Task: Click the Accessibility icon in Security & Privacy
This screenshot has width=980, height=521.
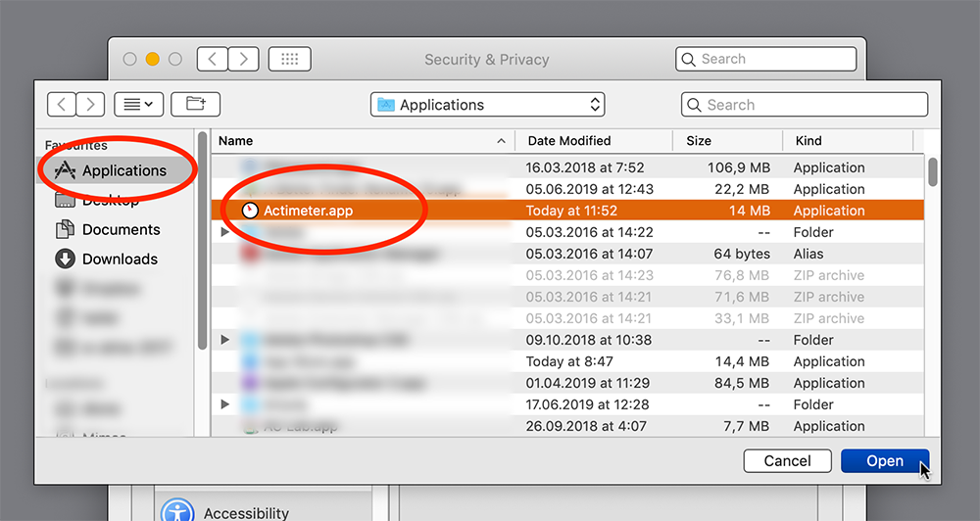Action: [x=177, y=511]
